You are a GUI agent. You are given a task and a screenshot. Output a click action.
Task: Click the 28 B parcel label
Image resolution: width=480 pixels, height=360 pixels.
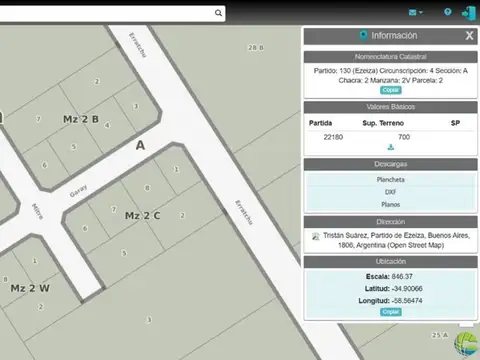point(256,48)
